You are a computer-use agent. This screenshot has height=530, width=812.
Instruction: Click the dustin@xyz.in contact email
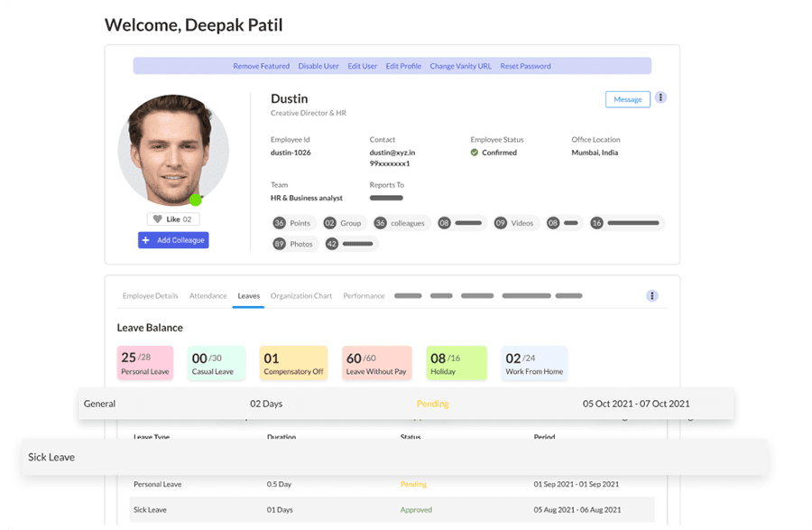(x=392, y=153)
